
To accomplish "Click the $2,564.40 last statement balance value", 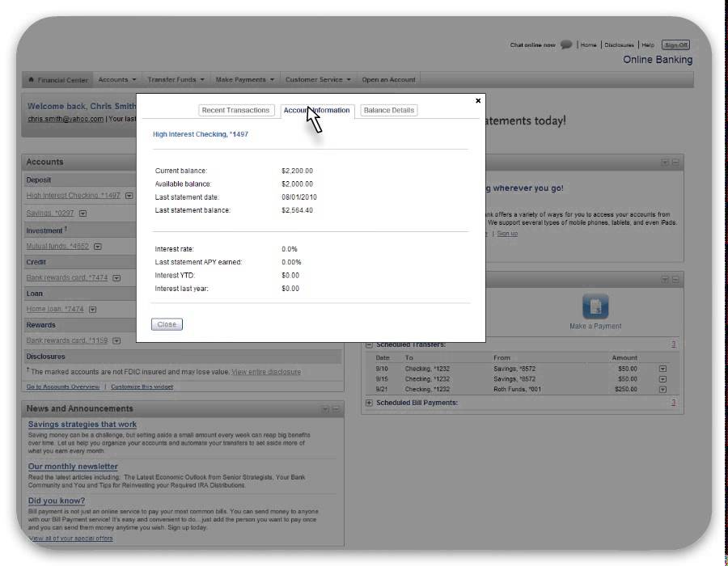I will point(297,210).
